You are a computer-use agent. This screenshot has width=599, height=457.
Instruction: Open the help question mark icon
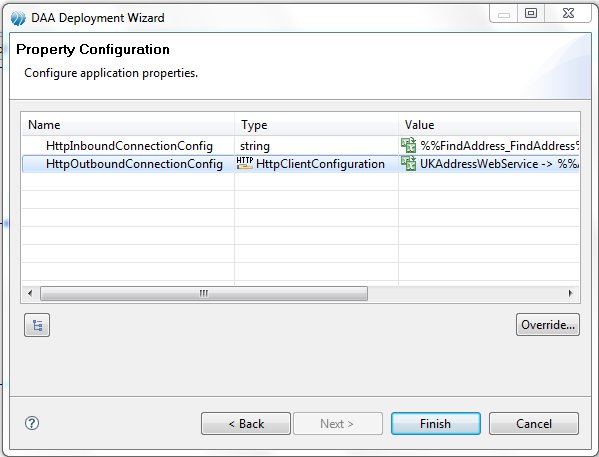coord(32,423)
